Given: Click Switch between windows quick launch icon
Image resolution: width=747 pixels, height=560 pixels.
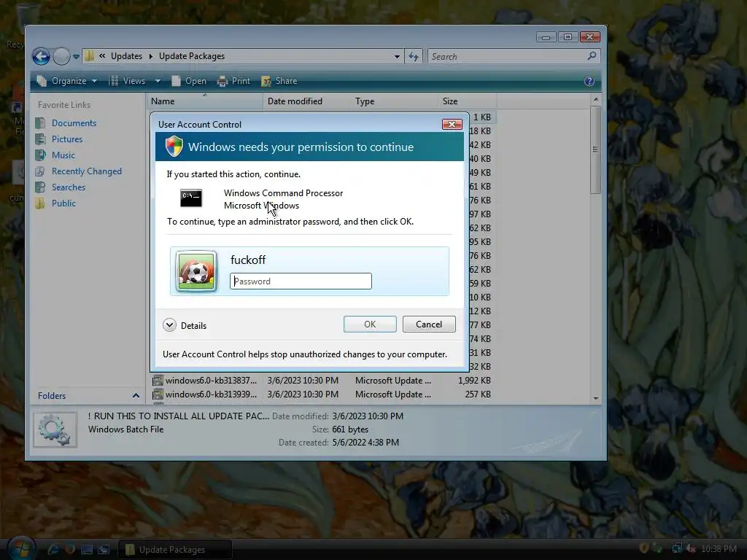Looking at the screenshot, I should click(x=104, y=550).
